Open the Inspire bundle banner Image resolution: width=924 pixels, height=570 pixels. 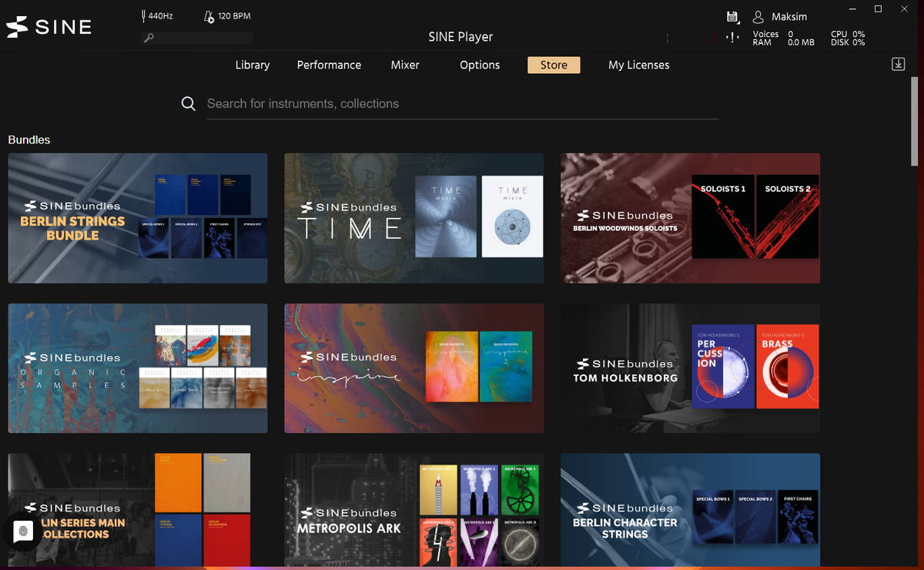414,368
